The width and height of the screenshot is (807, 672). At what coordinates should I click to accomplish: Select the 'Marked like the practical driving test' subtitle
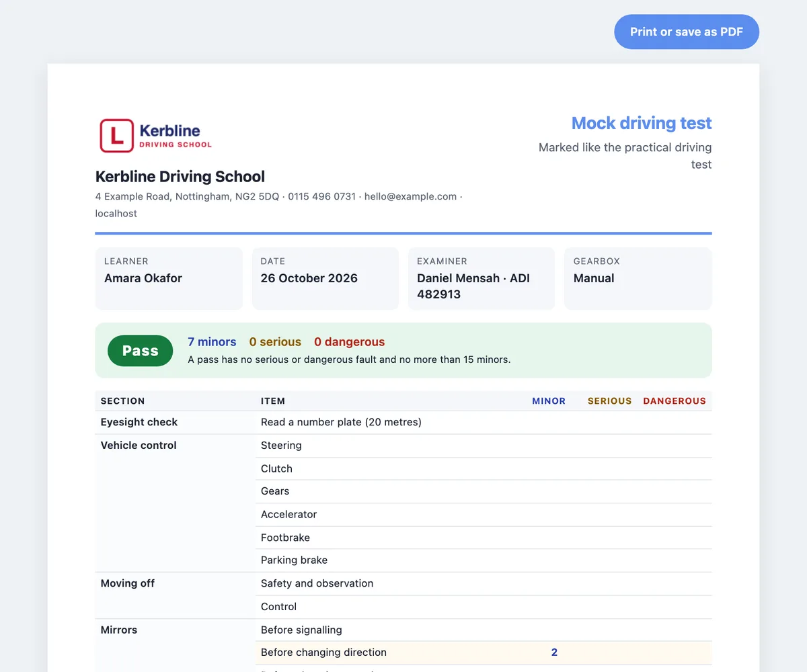(x=625, y=156)
